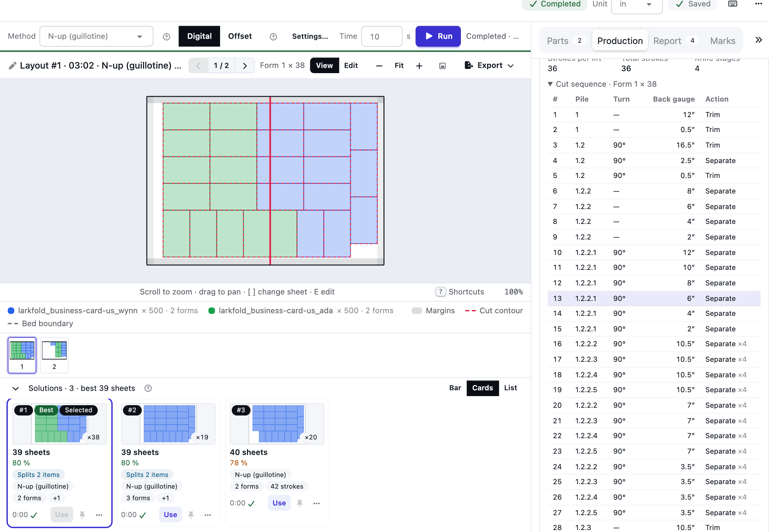
Task: Collapse the right panel with double chevron
Action: (758, 40)
